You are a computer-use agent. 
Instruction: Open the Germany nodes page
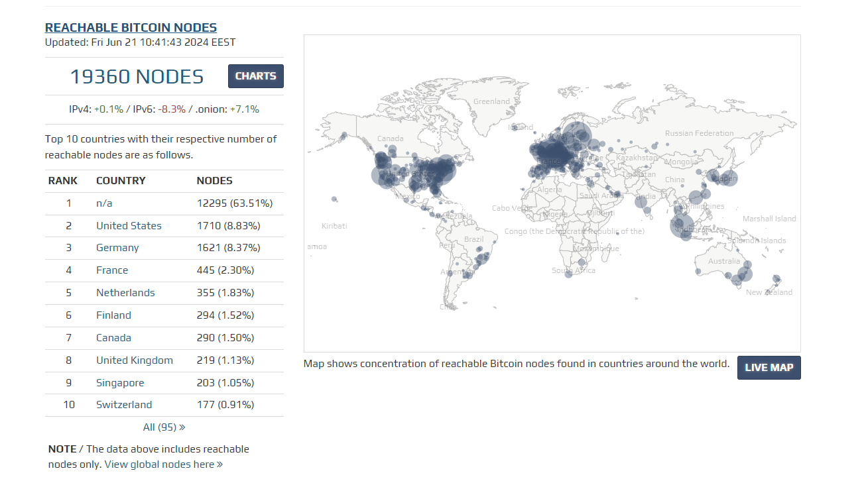(x=117, y=248)
